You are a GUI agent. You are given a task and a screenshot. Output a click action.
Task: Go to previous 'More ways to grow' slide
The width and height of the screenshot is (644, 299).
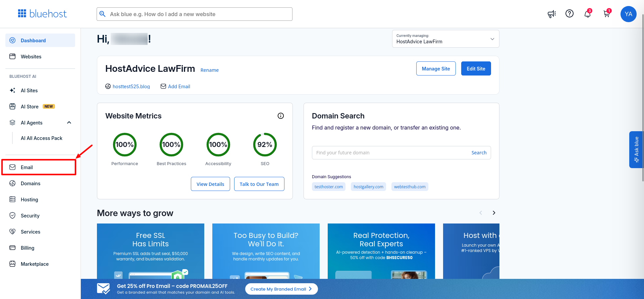pos(481,213)
